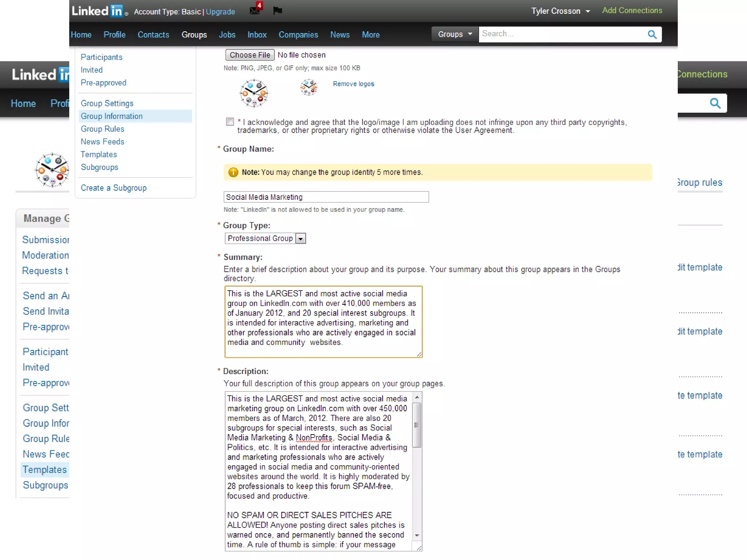
Task: Click the foreground search magnifier icon
Action: click(652, 35)
